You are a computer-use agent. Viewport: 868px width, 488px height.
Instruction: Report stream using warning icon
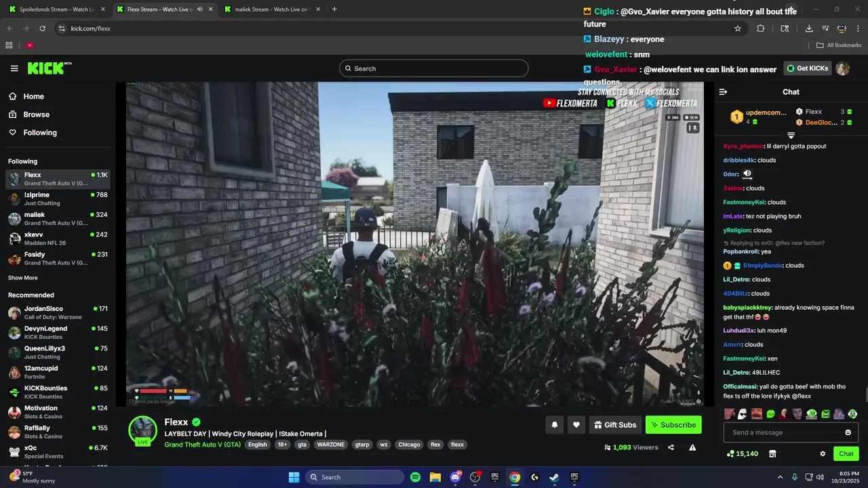pyautogui.click(x=692, y=447)
